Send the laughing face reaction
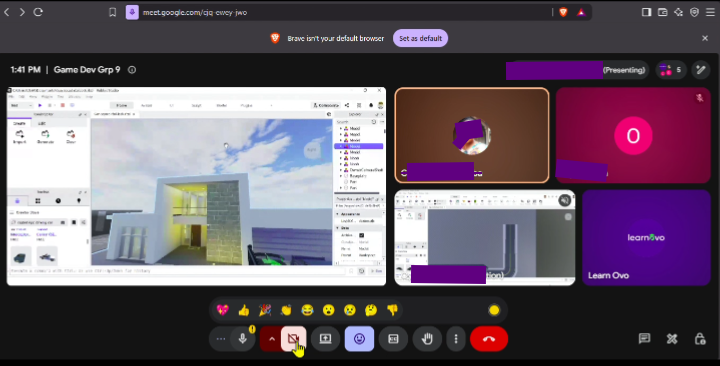 tap(307, 310)
